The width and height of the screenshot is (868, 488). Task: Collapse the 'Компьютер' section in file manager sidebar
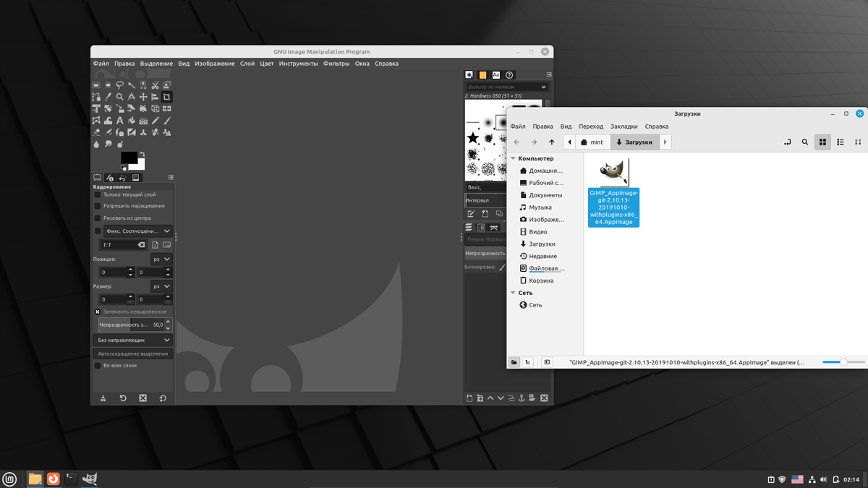(x=514, y=158)
